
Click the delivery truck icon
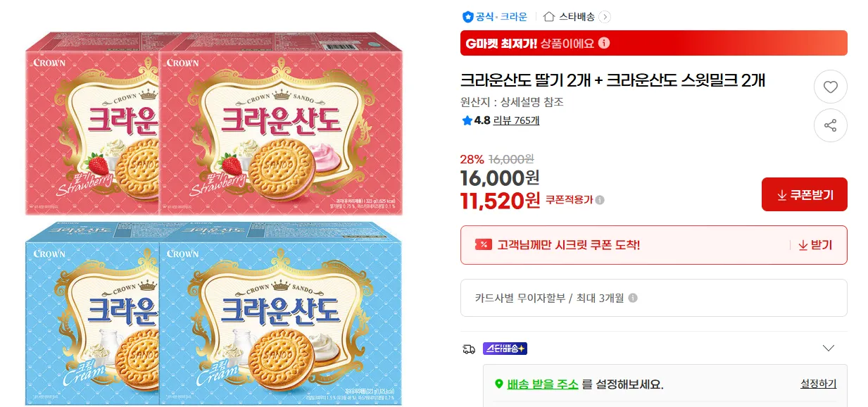pyautogui.click(x=469, y=349)
